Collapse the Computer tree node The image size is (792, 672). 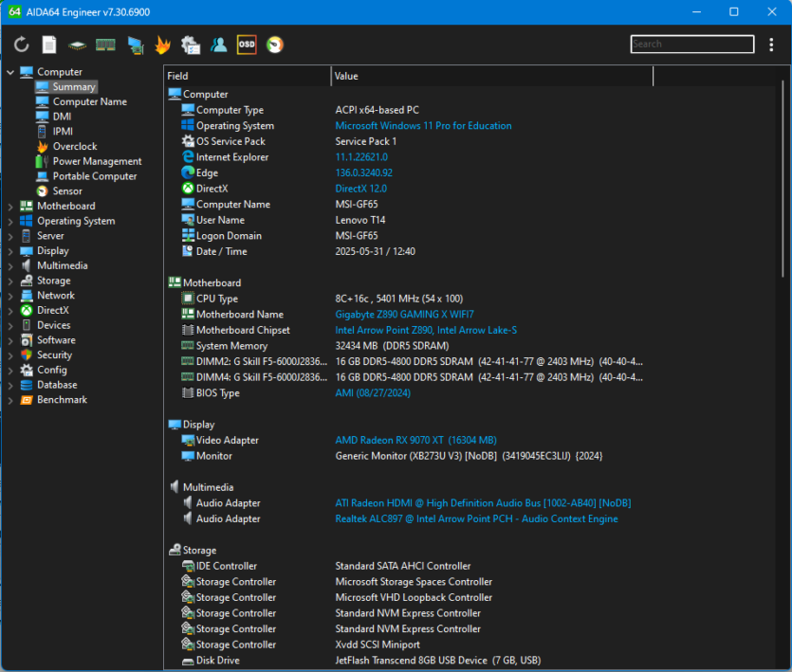10,72
